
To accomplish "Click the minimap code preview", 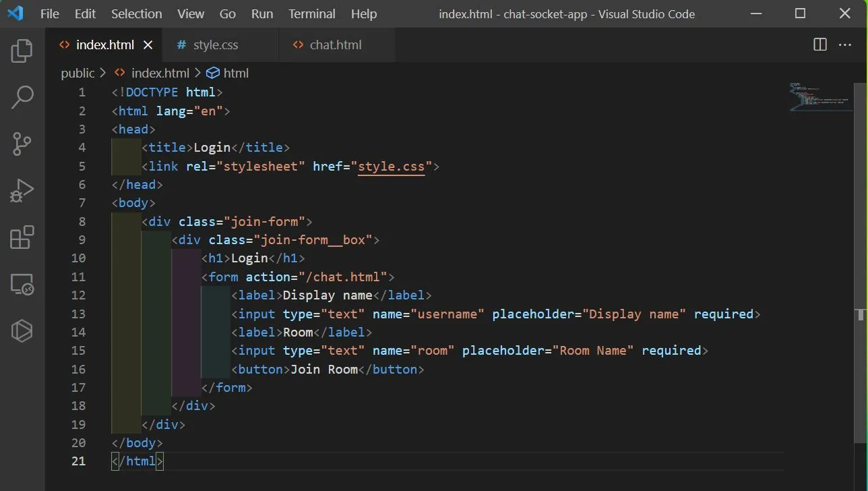I will (819, 96).
